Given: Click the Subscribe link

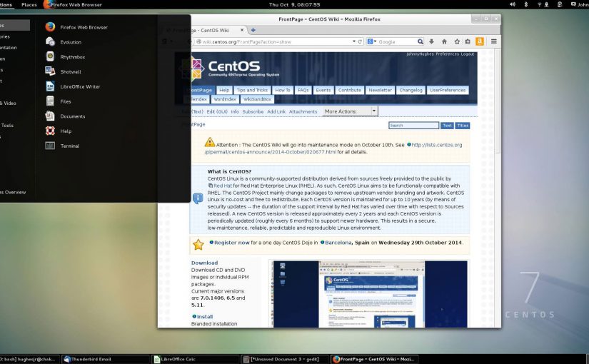Looking at the screenshot, I should pos(253,111).
